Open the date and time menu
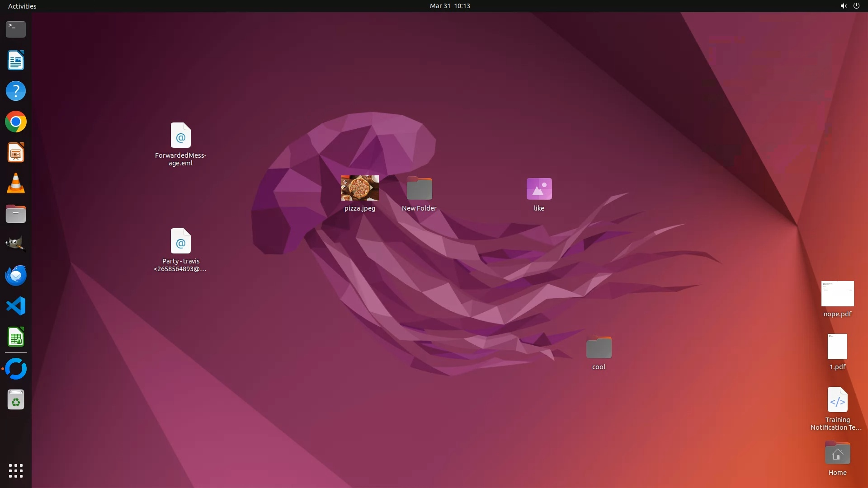 450,6
